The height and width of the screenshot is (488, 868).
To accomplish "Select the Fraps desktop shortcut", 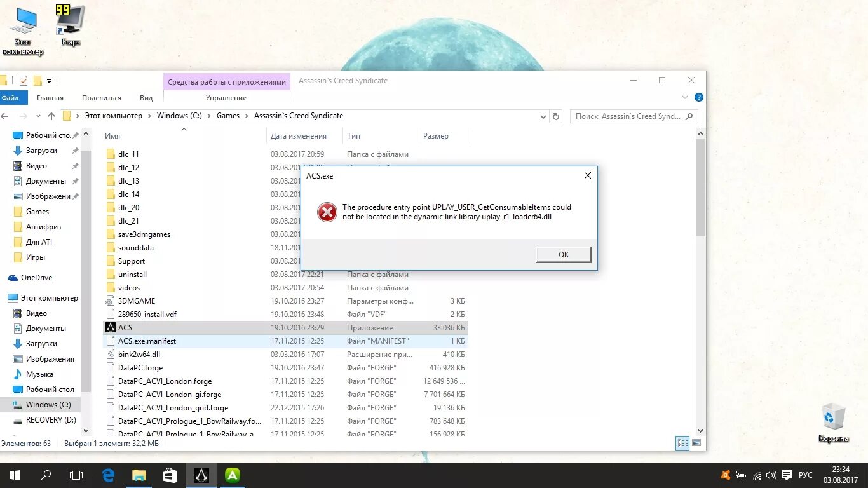I will pos(71,27).
